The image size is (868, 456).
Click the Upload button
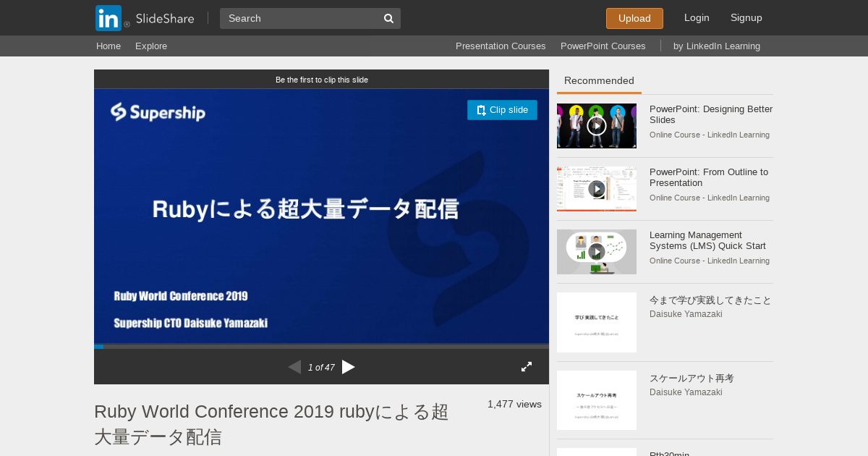[x=634, y=18]
